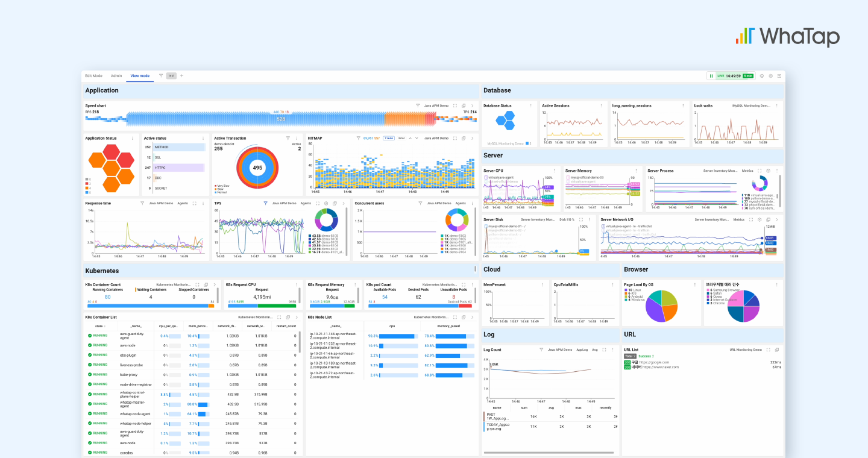
Task: Open the AppLog dropdown in Log Count
Action: click(582, 350)
